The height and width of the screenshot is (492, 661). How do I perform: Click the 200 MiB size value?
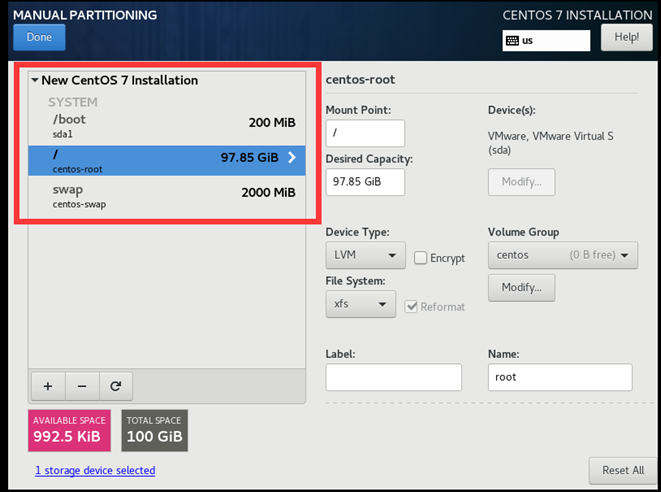point(272,122)
